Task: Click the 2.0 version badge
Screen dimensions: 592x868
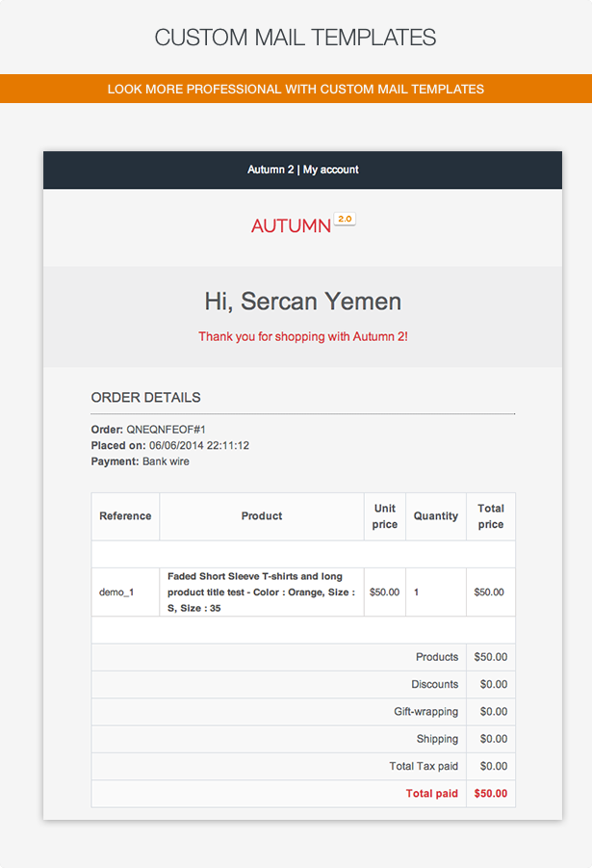Action: pyautogui.click(x=345, y=220)
